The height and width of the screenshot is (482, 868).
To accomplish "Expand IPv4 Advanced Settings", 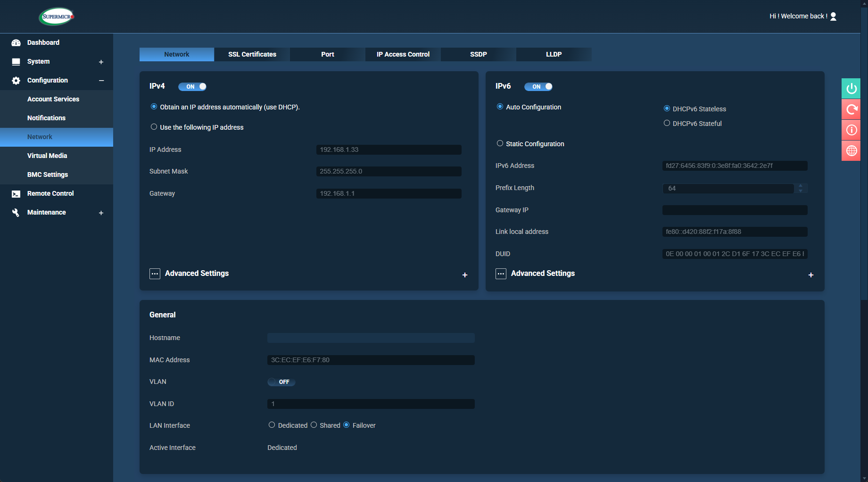I will tap(464, 275).
